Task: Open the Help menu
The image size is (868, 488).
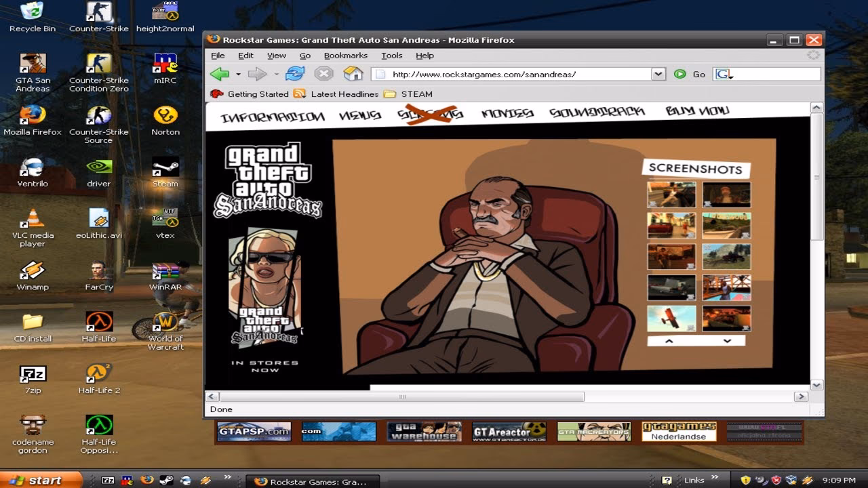Action: (425, 56)
